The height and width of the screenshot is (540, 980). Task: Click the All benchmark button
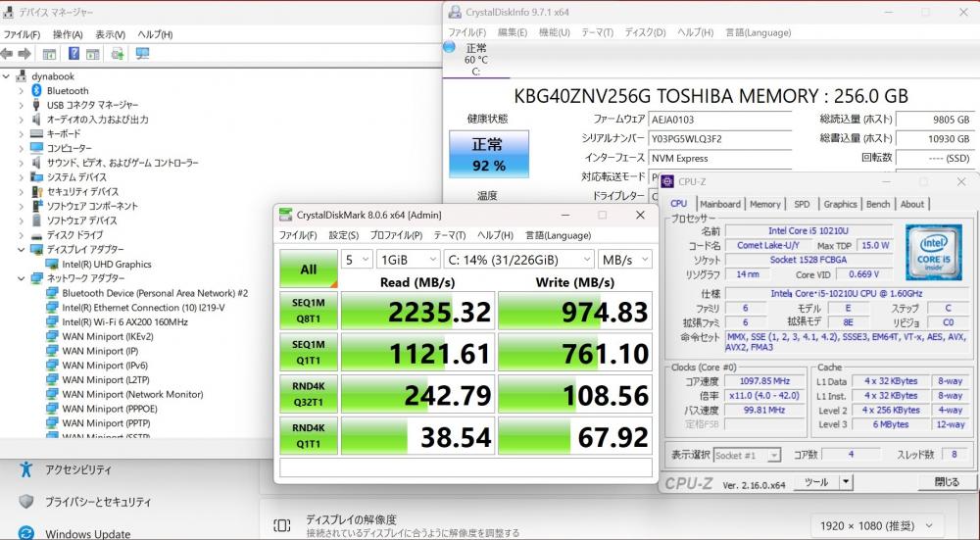[x=309, y=270]
